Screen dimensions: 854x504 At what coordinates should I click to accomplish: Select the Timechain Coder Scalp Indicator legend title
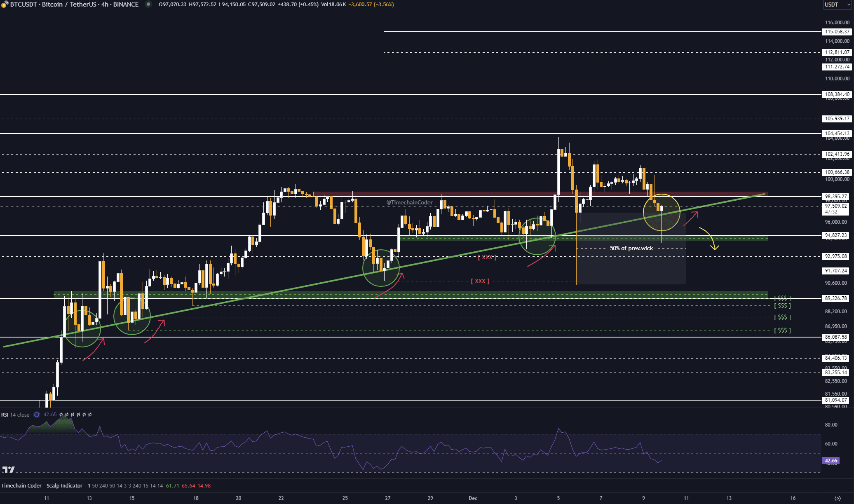(41, 485)
